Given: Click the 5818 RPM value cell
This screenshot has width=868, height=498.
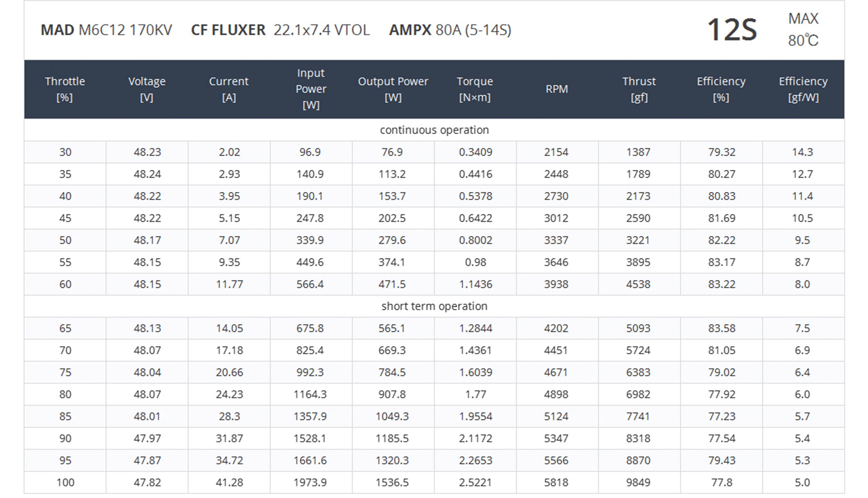Looking at the screenshot, I should [x=556, y=482].
